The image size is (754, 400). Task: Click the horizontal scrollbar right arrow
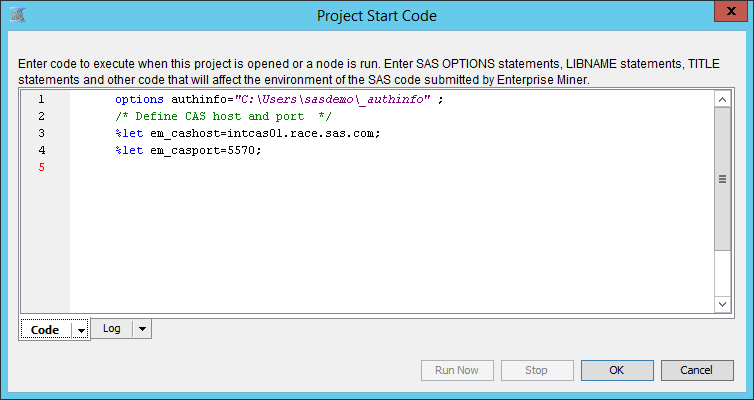[707, 303]
